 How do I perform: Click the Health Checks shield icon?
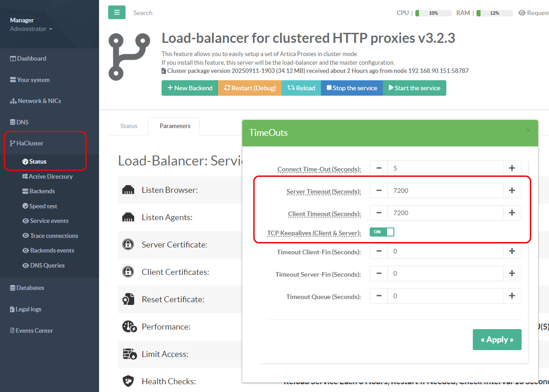click(128, 381)
